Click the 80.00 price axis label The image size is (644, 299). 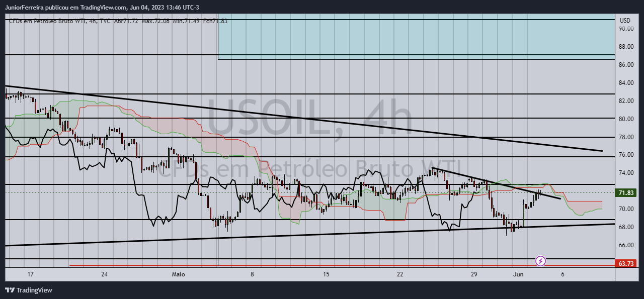(x=626, y=119)
